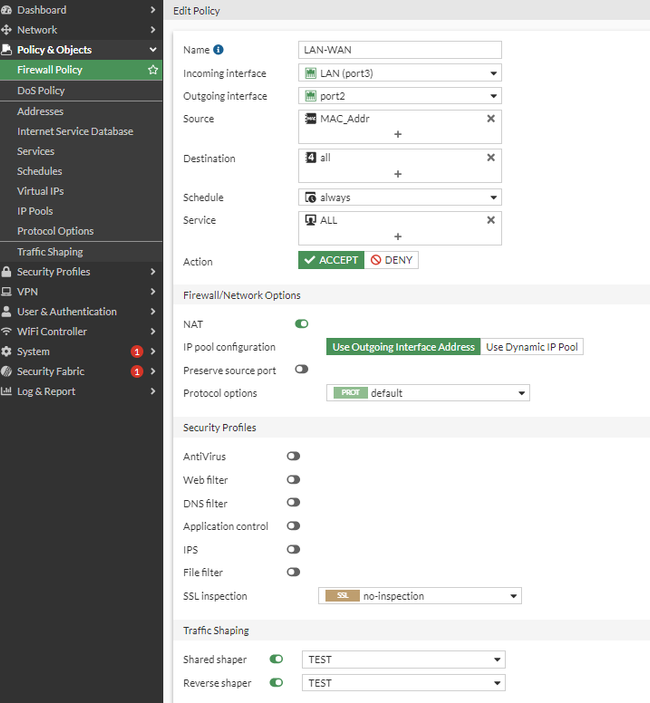This screenshot has height=703, width=650.
Task: Open the SSL inspection dropdown
Action: [x=420, y=596]
